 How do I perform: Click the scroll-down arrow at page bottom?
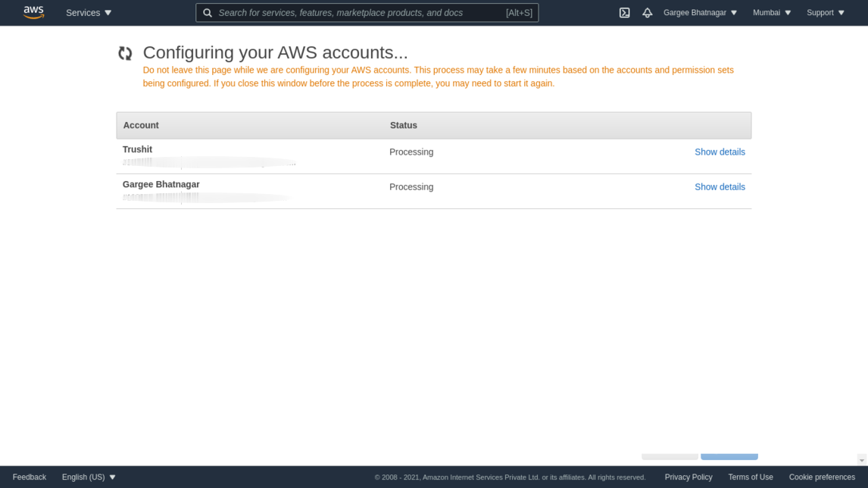(x=861, y=460)
